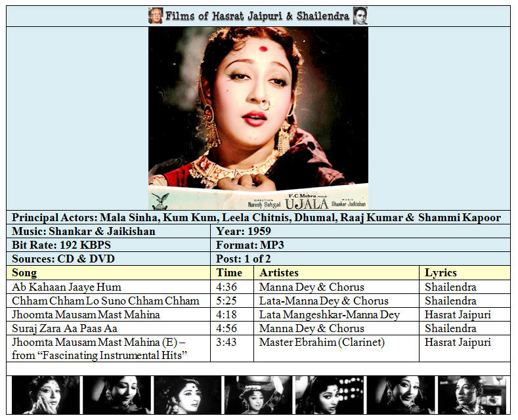Click 'Post: 1 of 2' cell

point(360,259)
